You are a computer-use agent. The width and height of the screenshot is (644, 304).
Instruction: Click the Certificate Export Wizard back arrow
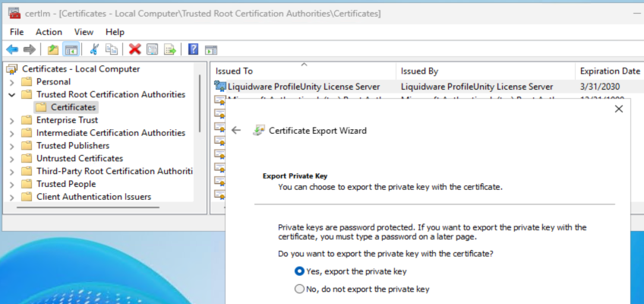point(235,130)
